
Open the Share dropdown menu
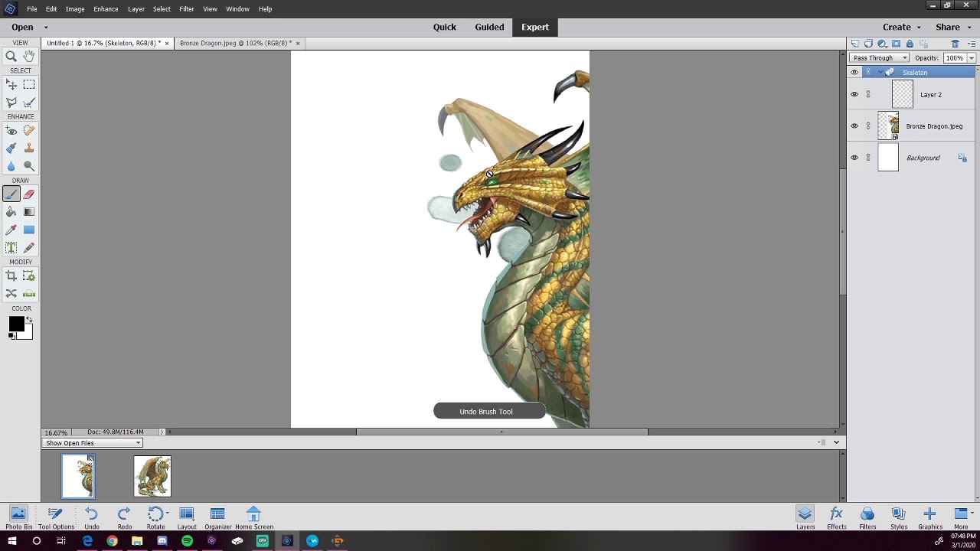click(952, 27)
